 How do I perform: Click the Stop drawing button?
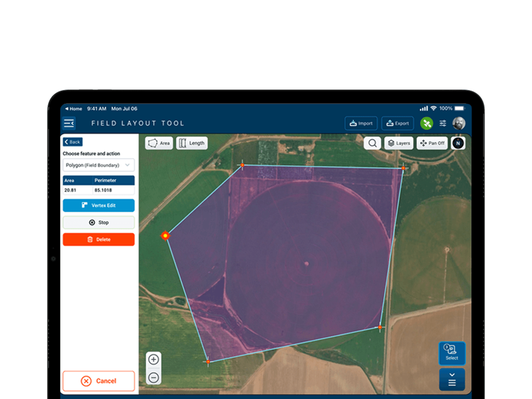coord(98,222)
